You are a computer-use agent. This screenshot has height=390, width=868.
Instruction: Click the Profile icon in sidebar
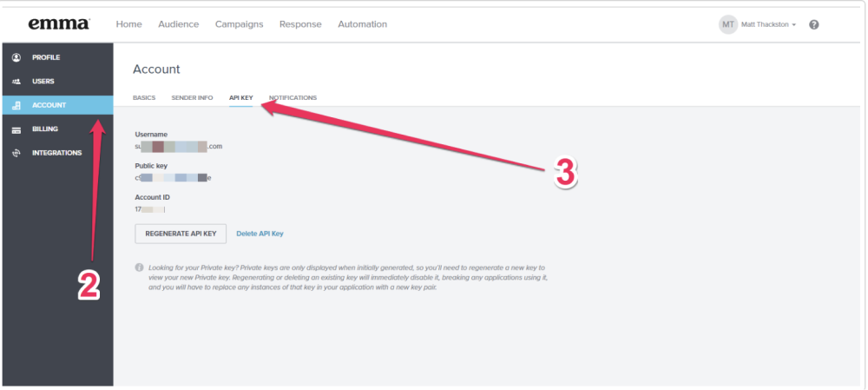click(x=16, y=57)
